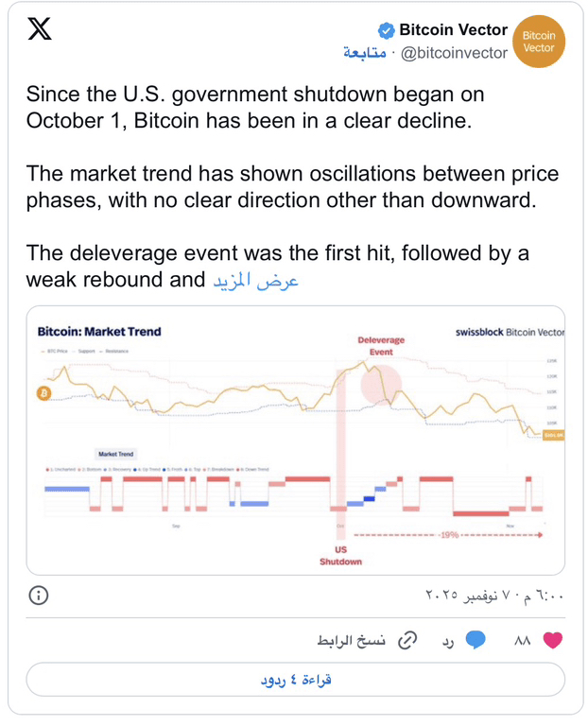This screenshot has width=588, height=726.
Task: Open the Bitcoin Vector orange profile avatar
Action: click(x=539, y=43)
